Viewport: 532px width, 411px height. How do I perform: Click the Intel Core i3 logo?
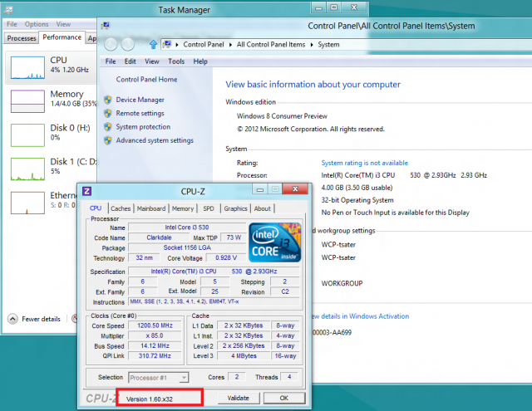coord(275,242)
